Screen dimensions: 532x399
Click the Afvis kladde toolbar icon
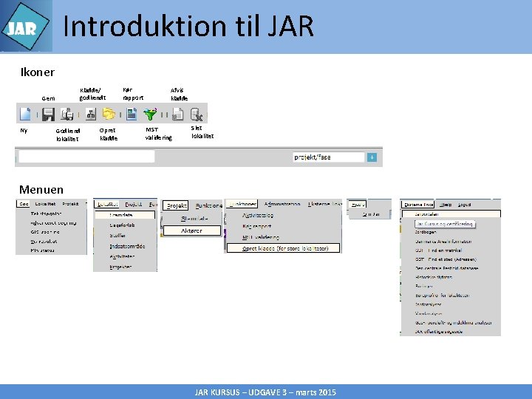(x=177, y=114)
